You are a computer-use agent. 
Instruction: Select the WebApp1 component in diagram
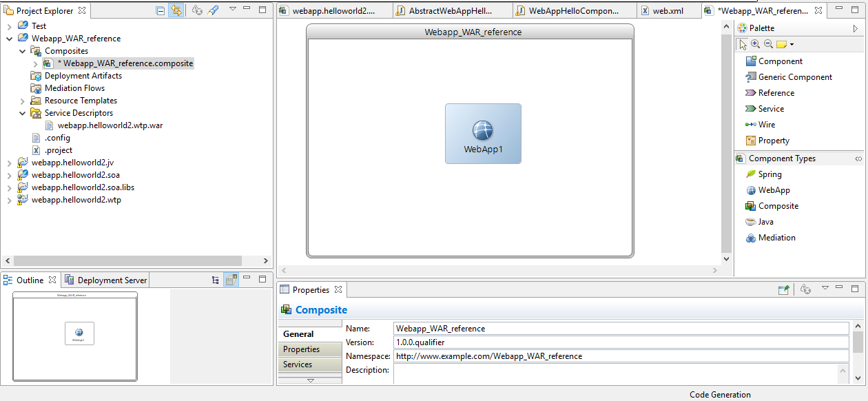click(483, 134)
